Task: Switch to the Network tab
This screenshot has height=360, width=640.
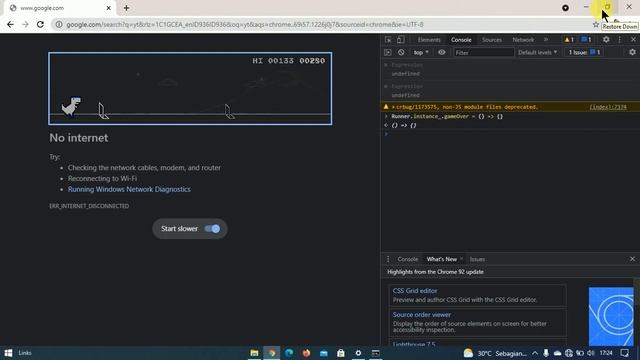Action: pyautogui.click(x=523, y=40)
